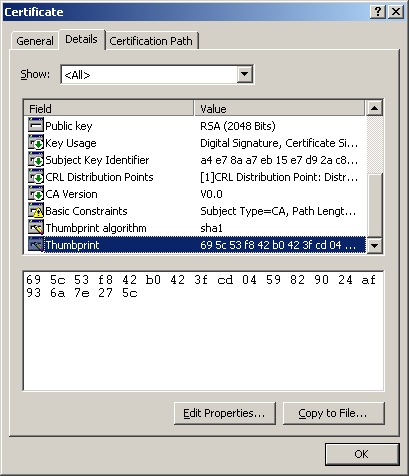Viewport: 409px width, 476px height.
Task: Open the Show filter dropdown arrow
Action: click(244, 74)
